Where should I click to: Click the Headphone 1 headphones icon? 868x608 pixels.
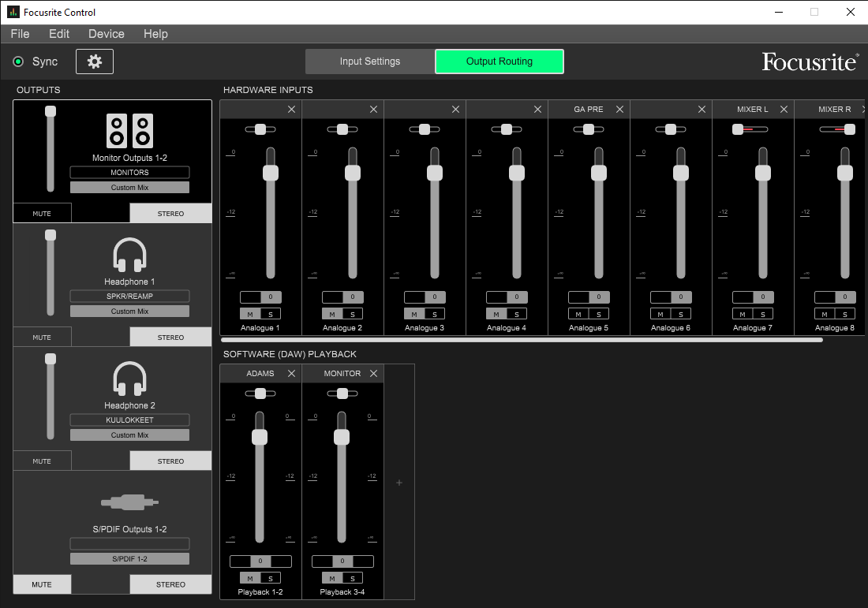point(129,256)
